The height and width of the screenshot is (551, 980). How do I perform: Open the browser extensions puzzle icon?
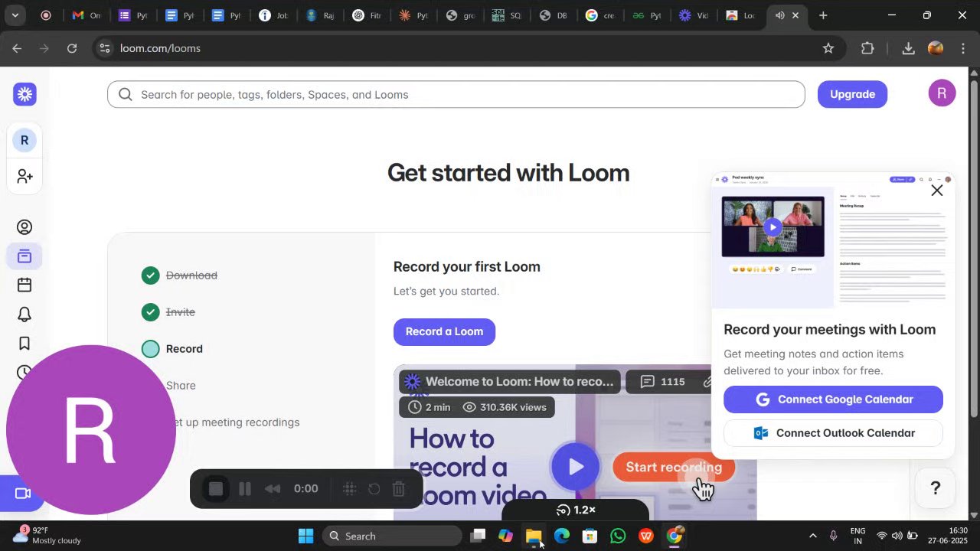tap(867, 48)
